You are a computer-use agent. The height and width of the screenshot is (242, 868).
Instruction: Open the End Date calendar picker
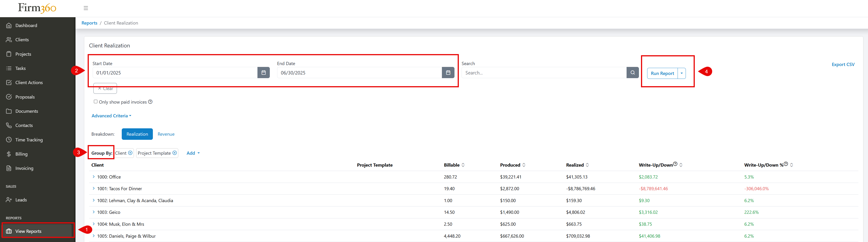448,73
